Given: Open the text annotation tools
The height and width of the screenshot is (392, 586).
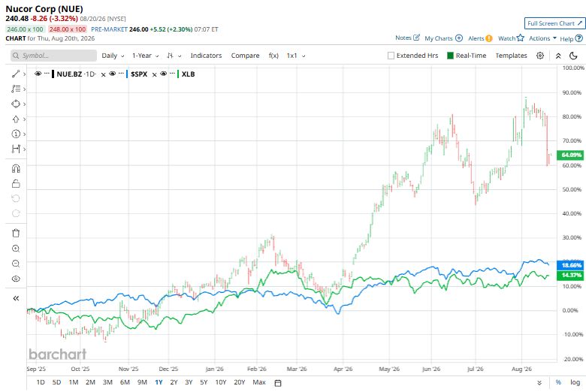Looking at the screenshot, I should pyautogui.click(x=16, y=89).
